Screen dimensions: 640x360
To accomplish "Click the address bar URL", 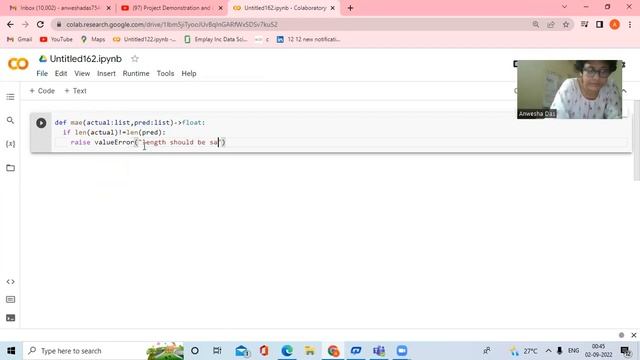I will pos(172,24).
